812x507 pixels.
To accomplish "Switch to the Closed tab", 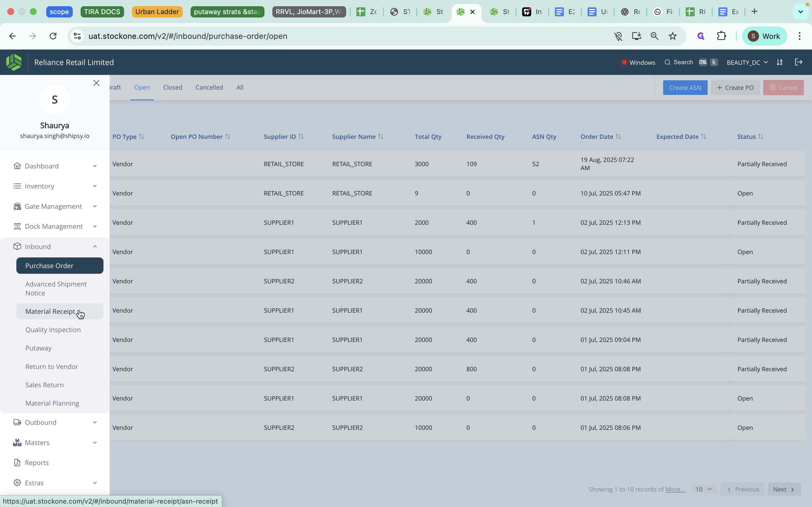I will 173,88.
